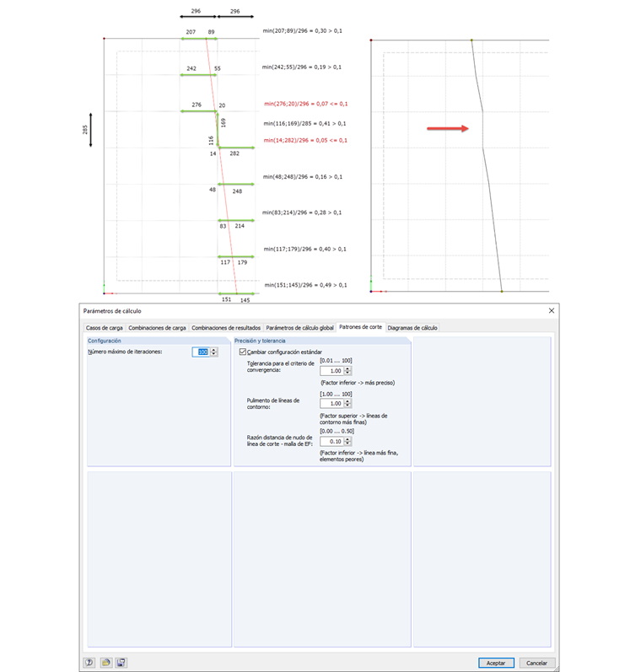Go to Parámetros de cálculo global tab
Viewport: 641px width, 672px height.
click(x=299, y=328)
